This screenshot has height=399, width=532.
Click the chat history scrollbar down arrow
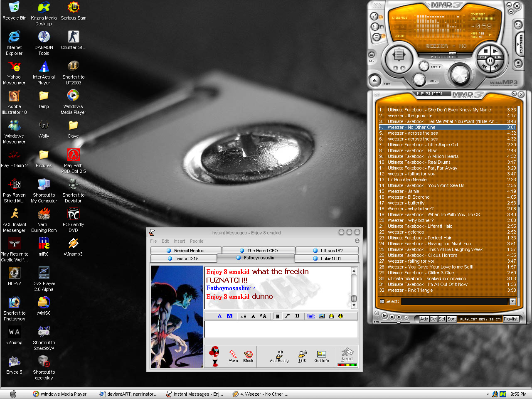tap(354, 306)
